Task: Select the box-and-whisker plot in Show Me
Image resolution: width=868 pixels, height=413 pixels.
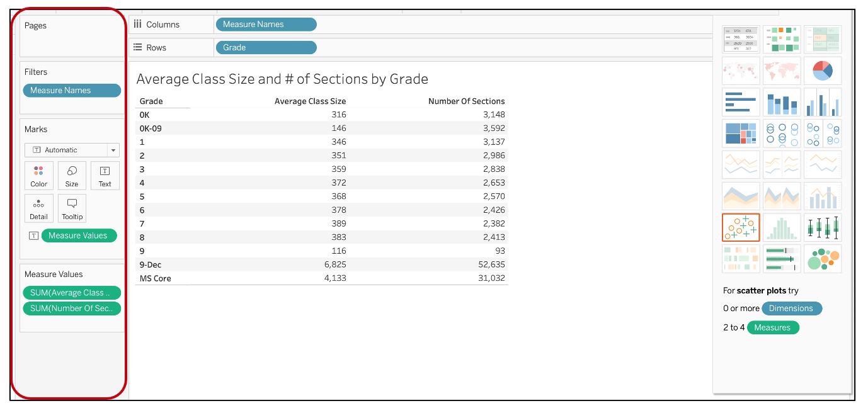Action: coord(823,227)
